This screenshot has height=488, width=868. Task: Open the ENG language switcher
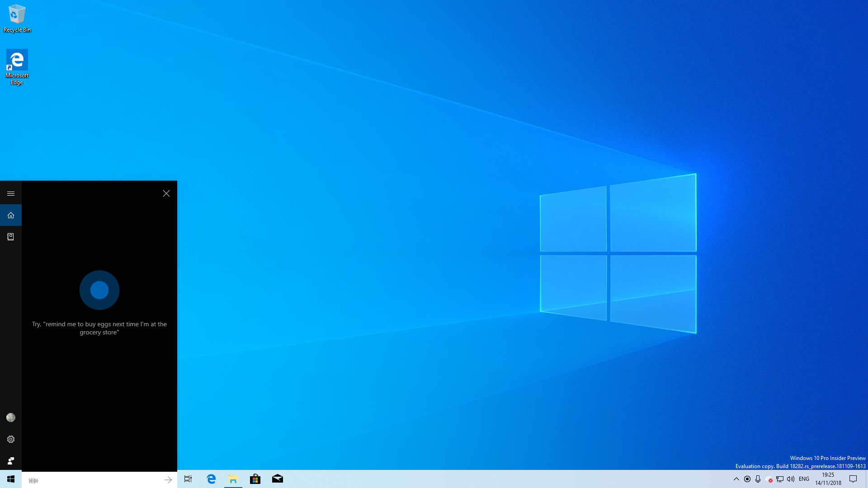pos(803,480)
